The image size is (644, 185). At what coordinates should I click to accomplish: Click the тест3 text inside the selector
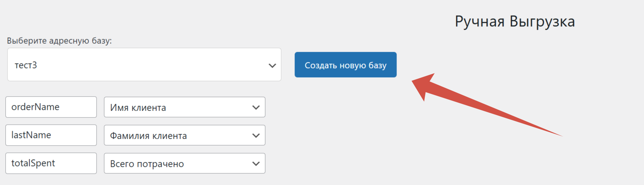click(x=26, y=65)
